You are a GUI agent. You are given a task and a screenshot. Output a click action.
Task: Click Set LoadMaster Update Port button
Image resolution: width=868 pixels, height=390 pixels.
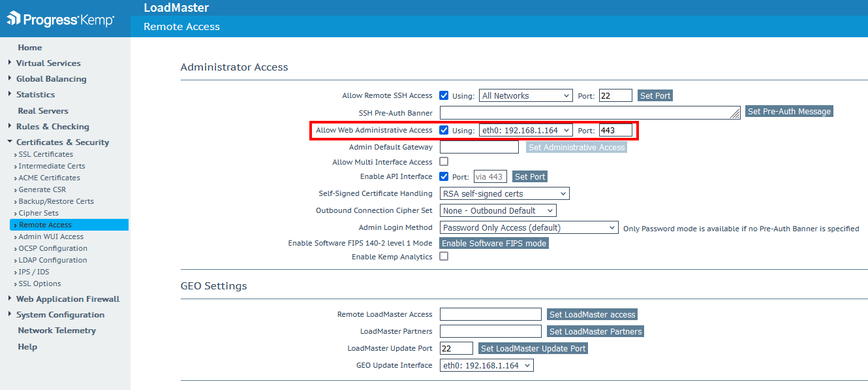pyautogui.click(x=533, y=348)
